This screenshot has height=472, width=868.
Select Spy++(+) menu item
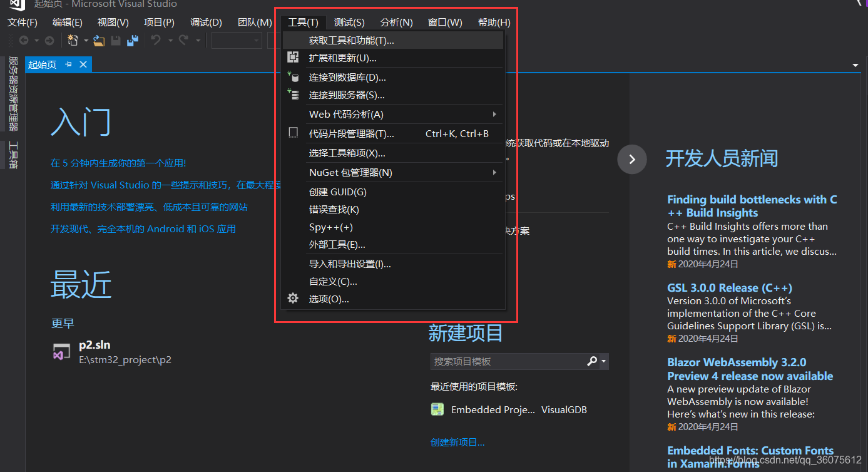pyautogui.click(x=393, y=227)
